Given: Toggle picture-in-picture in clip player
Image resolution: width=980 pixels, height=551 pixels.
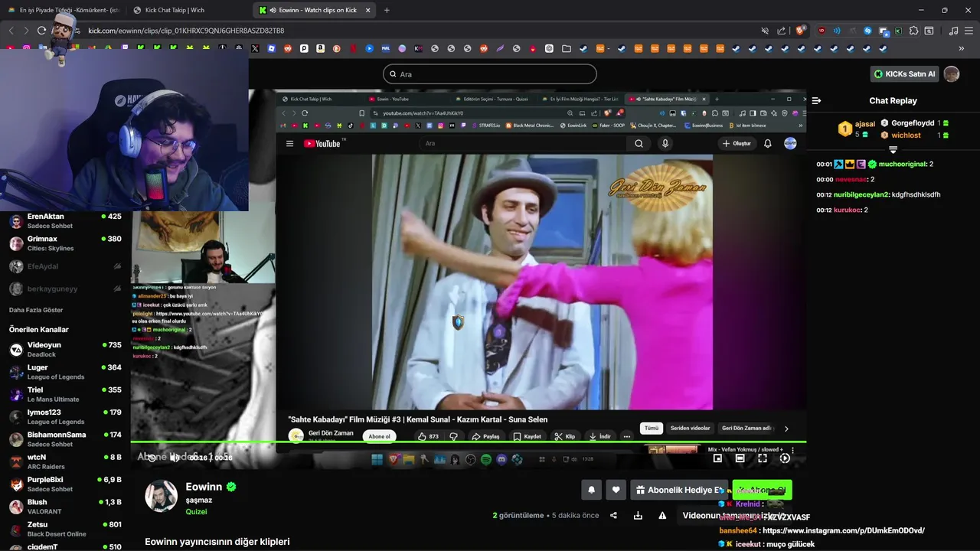Looking at the screenshot, I should click(x=717, y=458).
